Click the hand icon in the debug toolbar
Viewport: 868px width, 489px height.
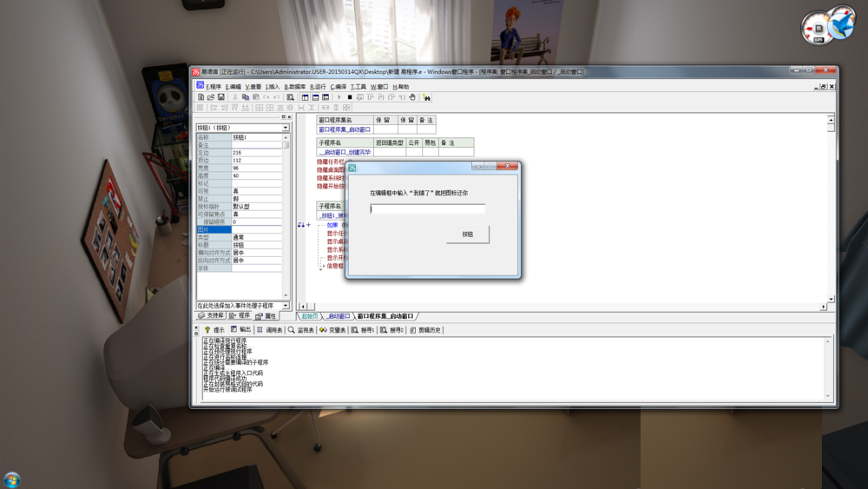coord(412,97)
